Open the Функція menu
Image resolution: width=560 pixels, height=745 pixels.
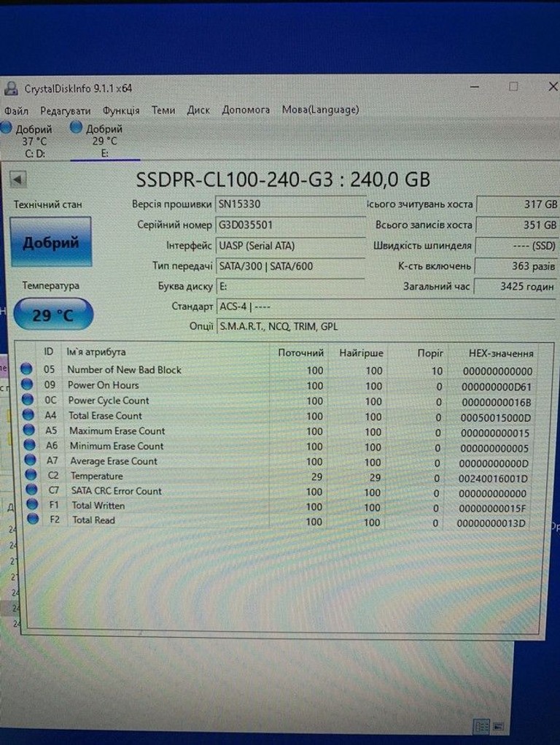pos(121,110)
